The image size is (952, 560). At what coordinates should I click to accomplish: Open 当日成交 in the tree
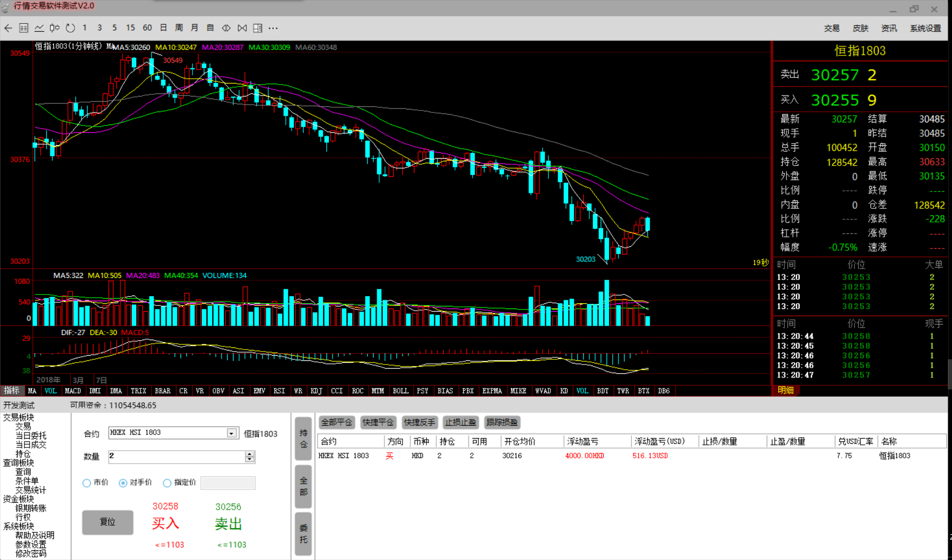pyautogui.click(x=31, y=444)
